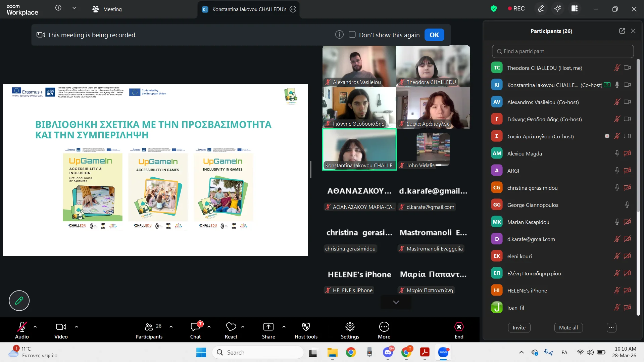Expand Share options arrow
644x362 pixels.
coord(284,326)
